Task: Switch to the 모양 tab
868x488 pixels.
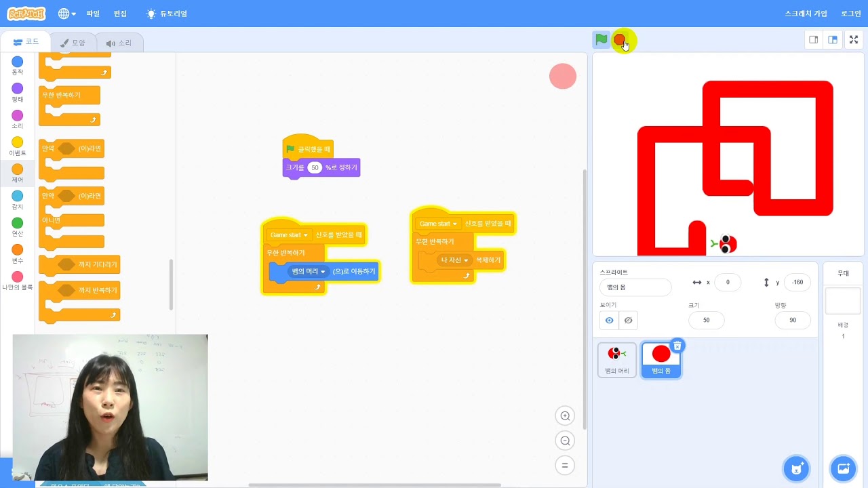Action: (73, 43)
